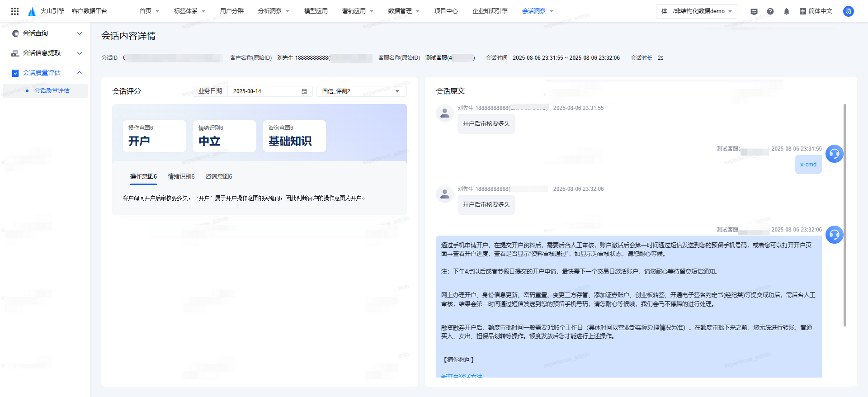Go to 模型应用 in the top menu
The height and width of the screenshot is (397, 868).
[x=316, y=11]
